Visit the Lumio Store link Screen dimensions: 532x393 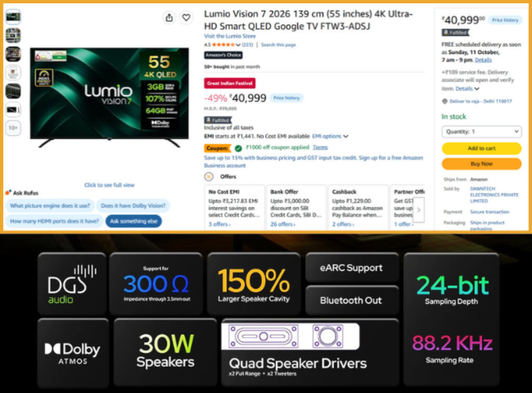230,36
